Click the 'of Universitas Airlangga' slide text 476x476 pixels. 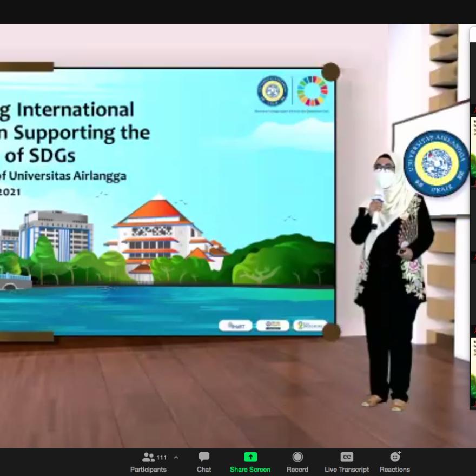pyautogui.click(x=63, y=176)
